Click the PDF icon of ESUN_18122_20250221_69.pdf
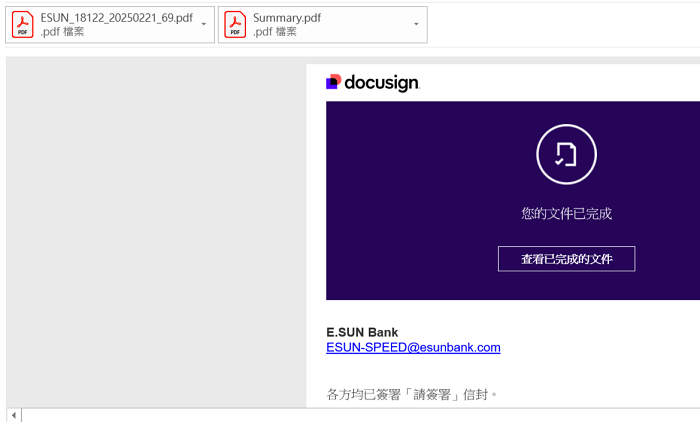Viewport: 700px width, 422px height. pyautogui.click(x=22, y=25)
